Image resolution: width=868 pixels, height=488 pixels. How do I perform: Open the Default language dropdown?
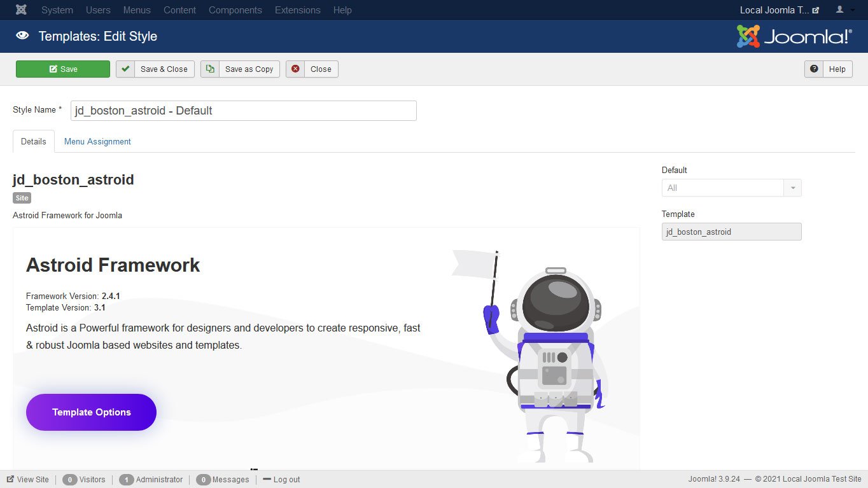point(731,188)
